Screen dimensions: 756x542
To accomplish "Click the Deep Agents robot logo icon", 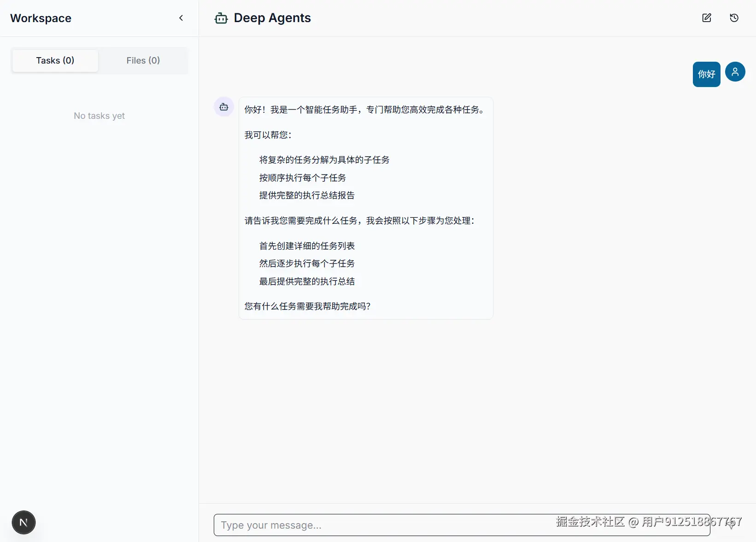I will pyautogui.click(x=221, y=18).
